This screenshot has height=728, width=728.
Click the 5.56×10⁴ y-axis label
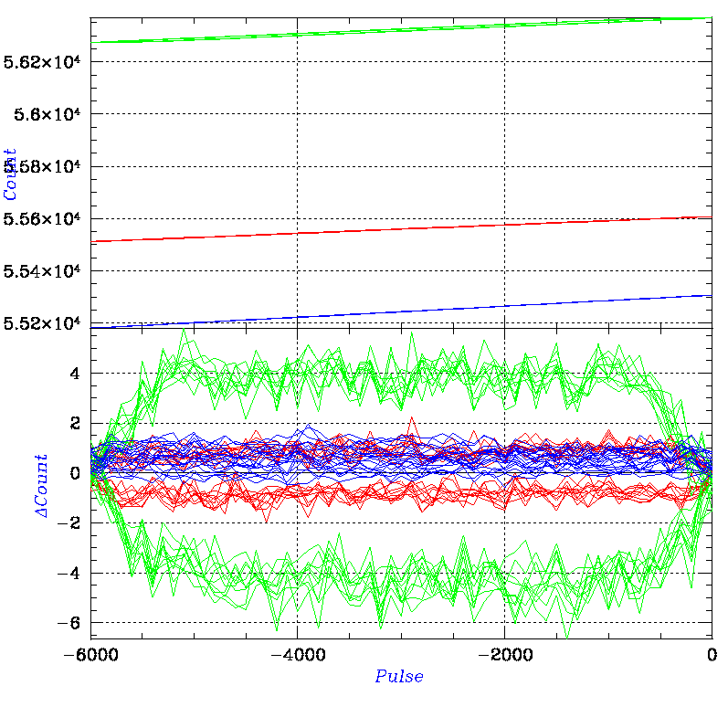(x=42, y=218)
